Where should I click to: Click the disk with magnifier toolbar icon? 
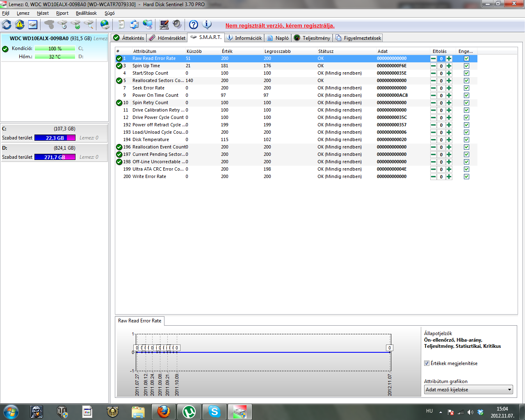point(89,25)
